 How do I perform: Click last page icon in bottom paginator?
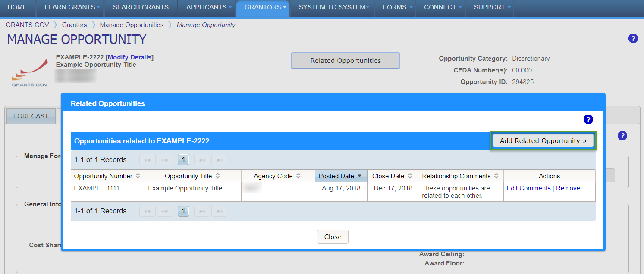[219, 211]
